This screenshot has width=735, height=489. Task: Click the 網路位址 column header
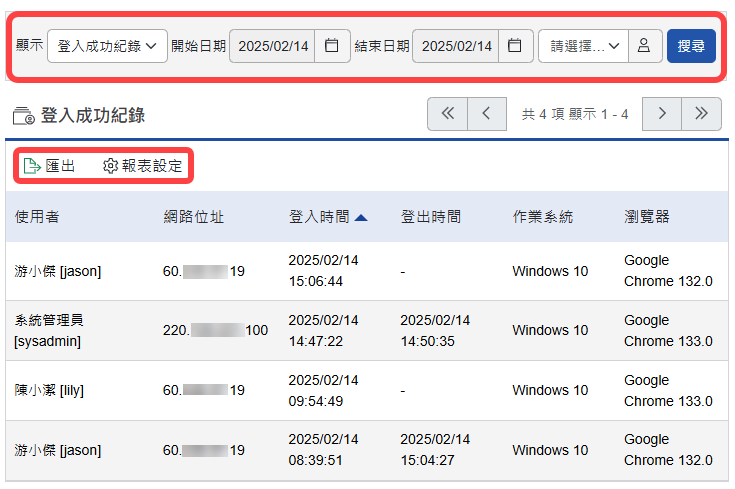point(193,217)
